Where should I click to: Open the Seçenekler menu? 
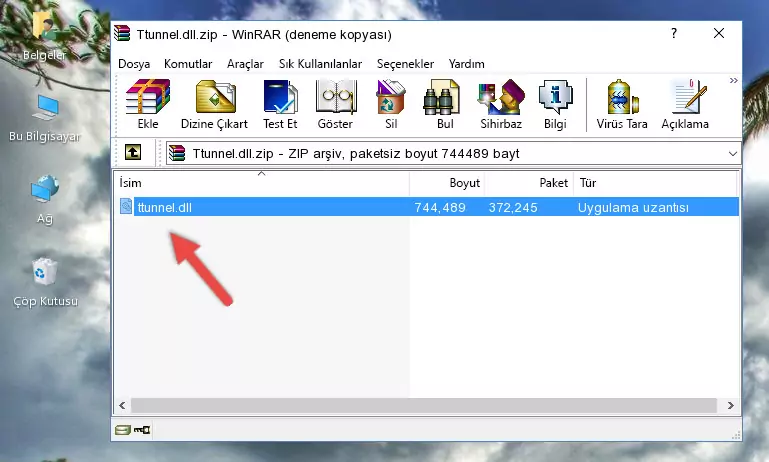[x=405, y=64]
